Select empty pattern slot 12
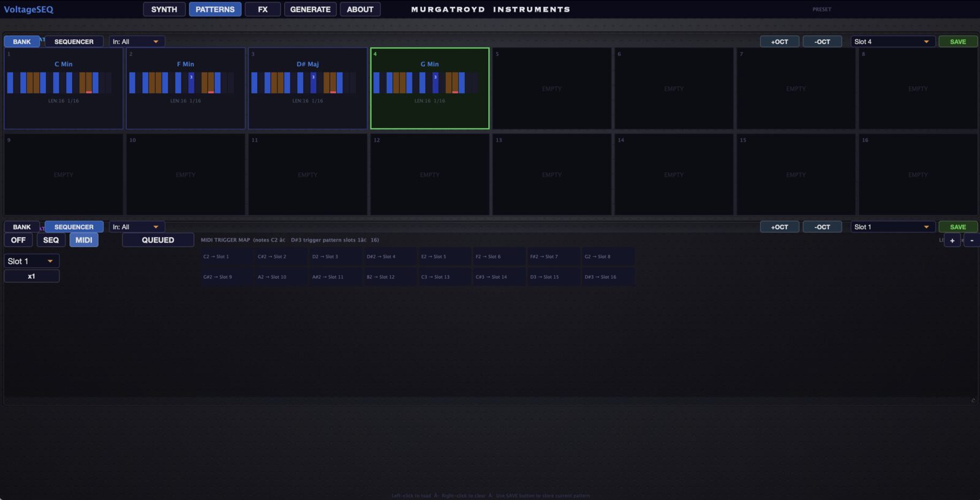This screenshot has width=980, height=500. 430,175
